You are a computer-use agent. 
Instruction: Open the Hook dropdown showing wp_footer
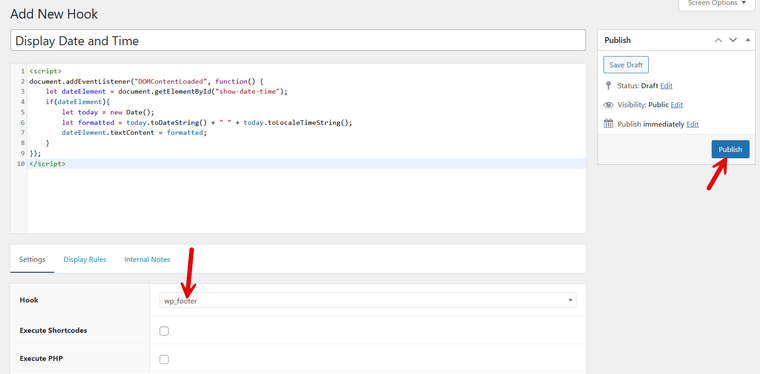pos(368,300)
